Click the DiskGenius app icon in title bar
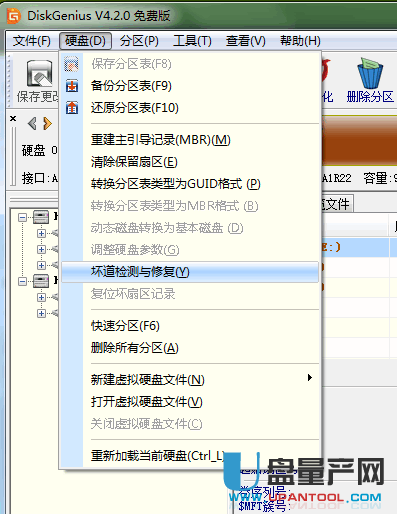The width and height of the screenshot is (397, 514). 13,15
